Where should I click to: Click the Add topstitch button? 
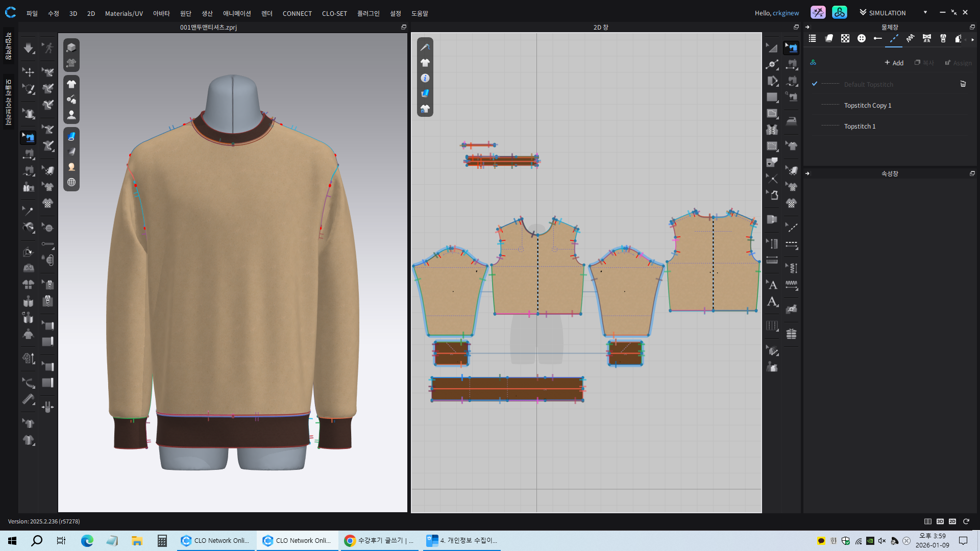point(894,63)
